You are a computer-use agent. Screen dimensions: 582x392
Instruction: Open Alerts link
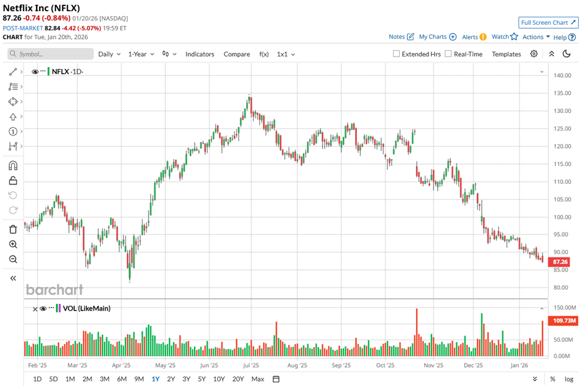(x=474, y=37)
